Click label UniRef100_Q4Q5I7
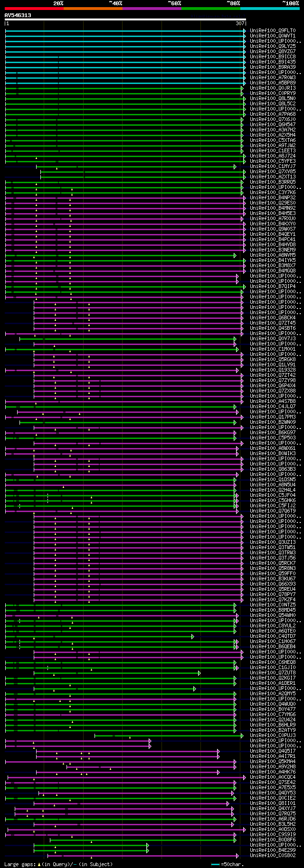This screenshot has height=868, width=304. [x=273, y=751]
